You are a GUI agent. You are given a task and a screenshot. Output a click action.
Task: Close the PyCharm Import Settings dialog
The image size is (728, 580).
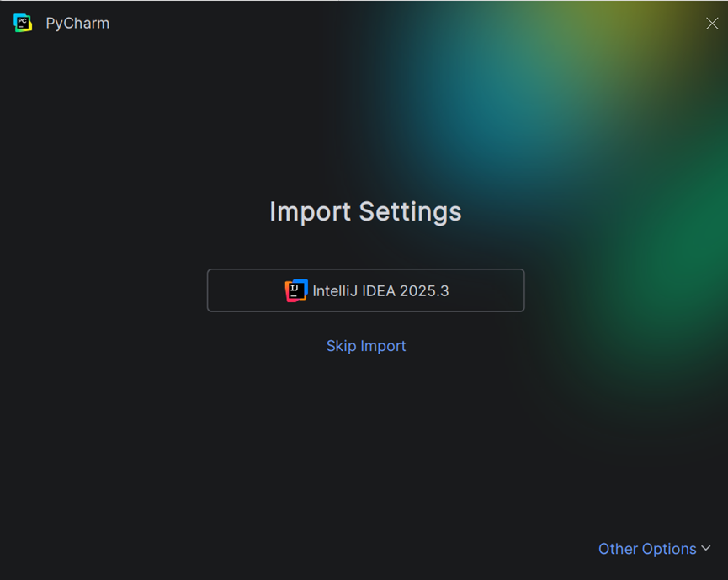(x=712, y=24)
